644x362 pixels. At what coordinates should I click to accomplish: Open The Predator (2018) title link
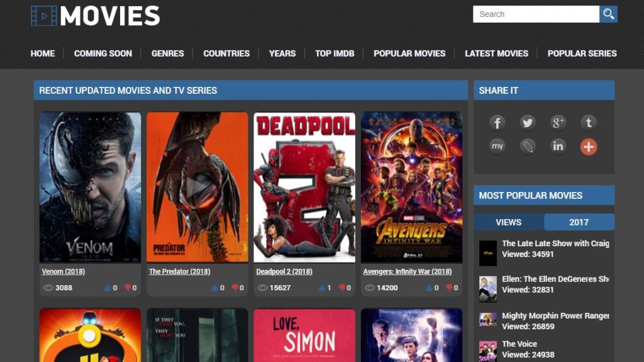pyautogui.click(x=179, y=271)
